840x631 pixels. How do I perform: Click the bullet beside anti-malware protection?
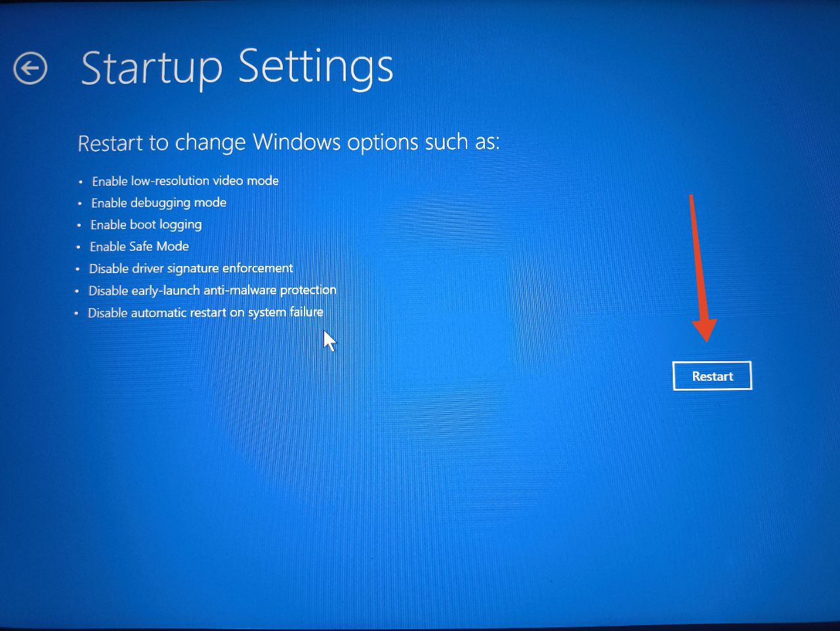point(77,291)
